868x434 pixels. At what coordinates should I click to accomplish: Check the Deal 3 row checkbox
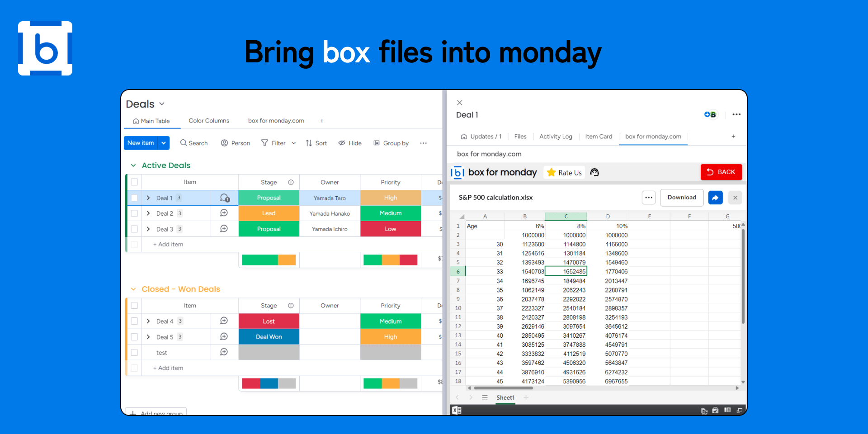[134, 229]
